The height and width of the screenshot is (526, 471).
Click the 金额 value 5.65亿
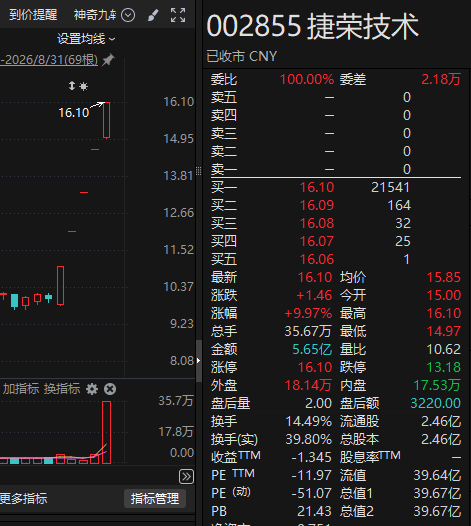[x=312, y=349]
